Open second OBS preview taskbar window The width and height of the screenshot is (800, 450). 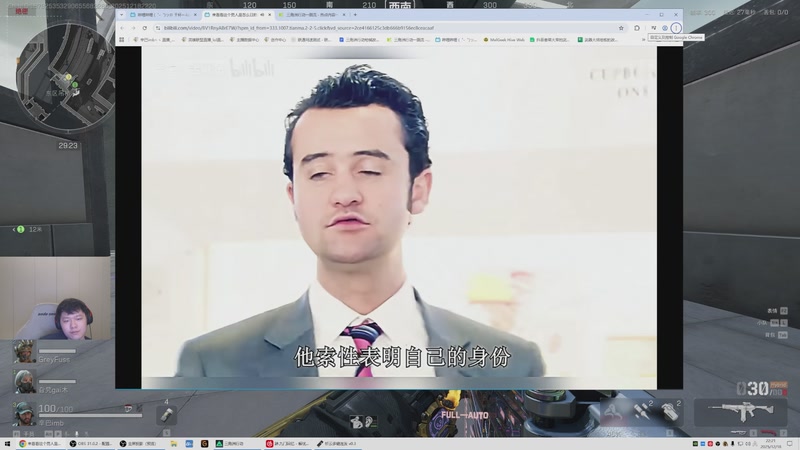(x=140, y=444)
